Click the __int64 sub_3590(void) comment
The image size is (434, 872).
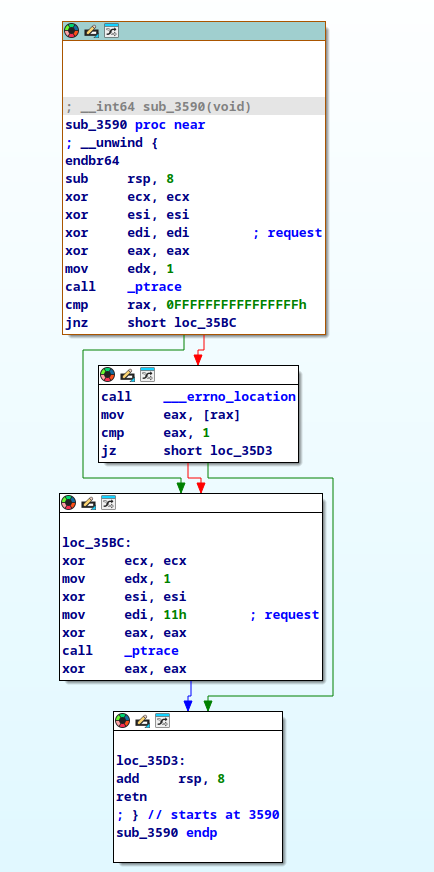point(159,106)
